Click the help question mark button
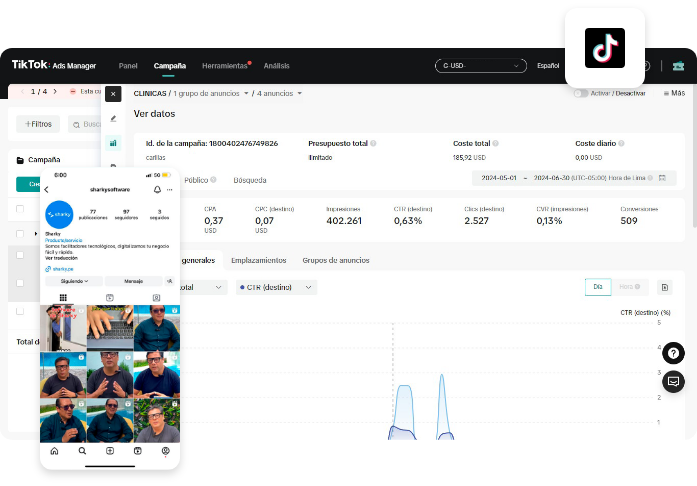The image size is (697, 486). click(x=674, y=353)
